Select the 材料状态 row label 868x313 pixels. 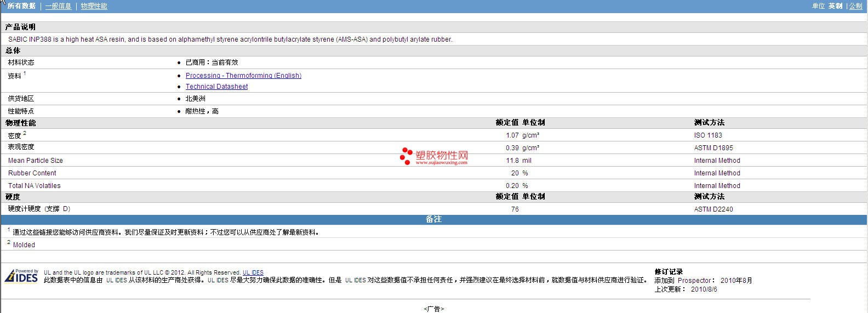point(21,62)
